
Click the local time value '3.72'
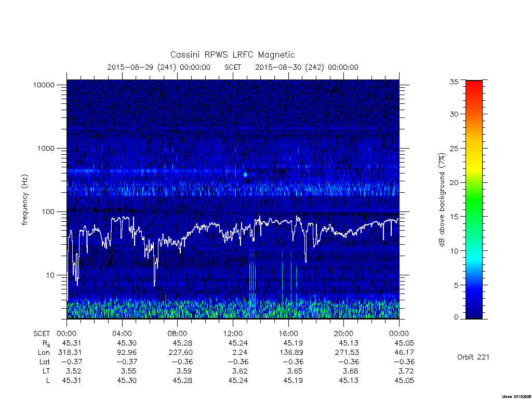click(x=407, y=371)
